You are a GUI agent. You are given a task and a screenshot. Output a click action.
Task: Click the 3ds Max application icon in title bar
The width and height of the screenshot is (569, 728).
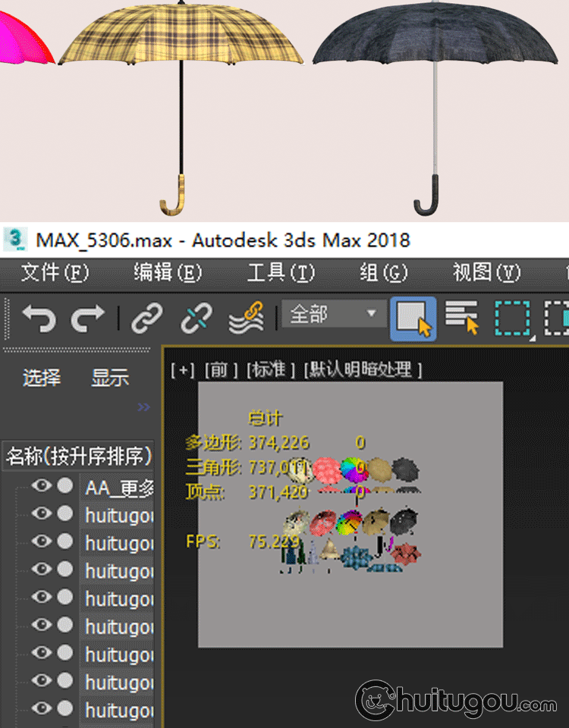15,239
